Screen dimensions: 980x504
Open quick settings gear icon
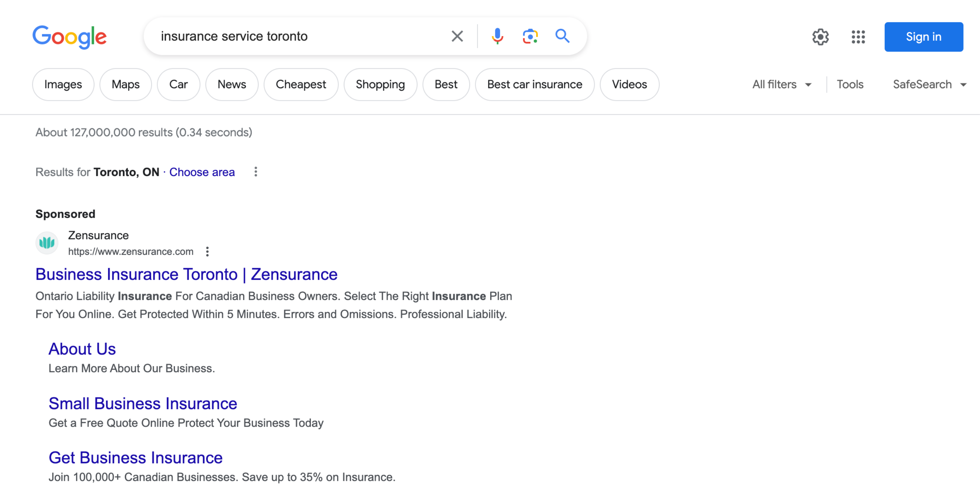(821, 37)
